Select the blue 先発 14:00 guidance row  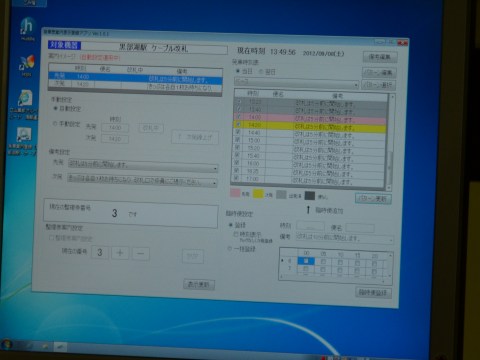[x=136, y=78]
